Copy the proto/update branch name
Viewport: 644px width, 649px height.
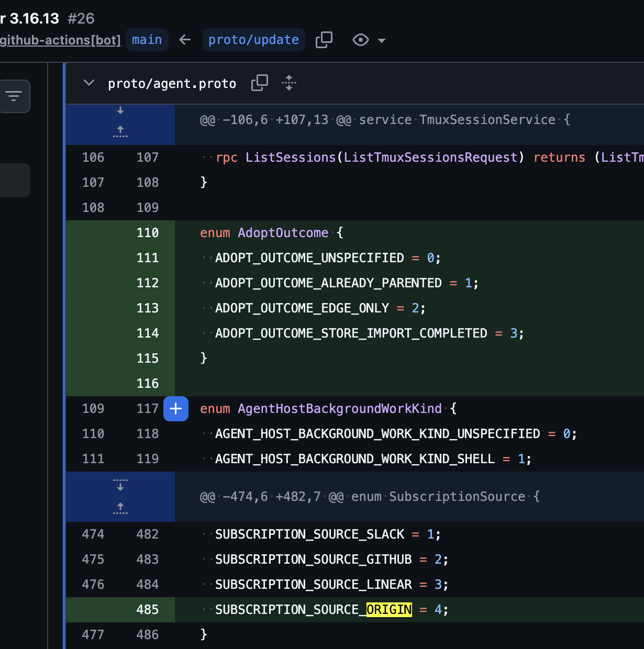pos(324,40)
